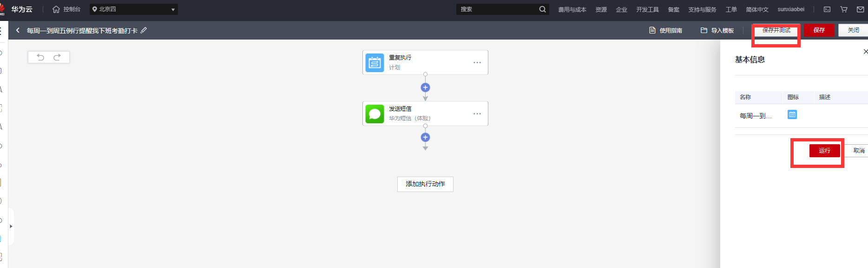Viewport: 868px width, 268px height.
Task: Click the 每周一到… name cell
Action: pos(756,116)
